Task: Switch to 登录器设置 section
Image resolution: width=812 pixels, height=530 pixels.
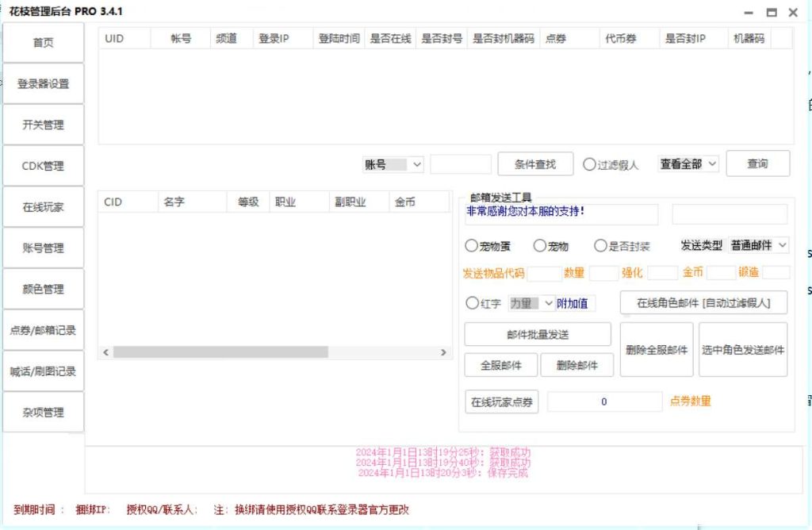Action: [44, 84]
